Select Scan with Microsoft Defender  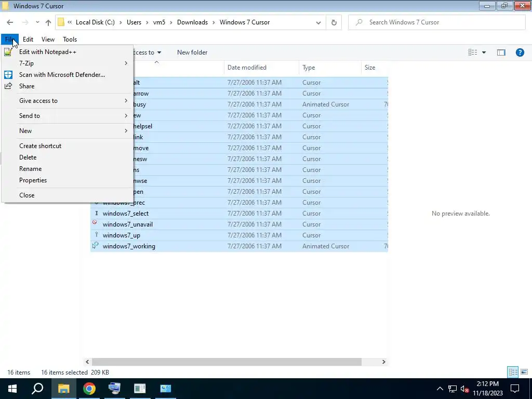pyautogui.click(x=67, y=75)
